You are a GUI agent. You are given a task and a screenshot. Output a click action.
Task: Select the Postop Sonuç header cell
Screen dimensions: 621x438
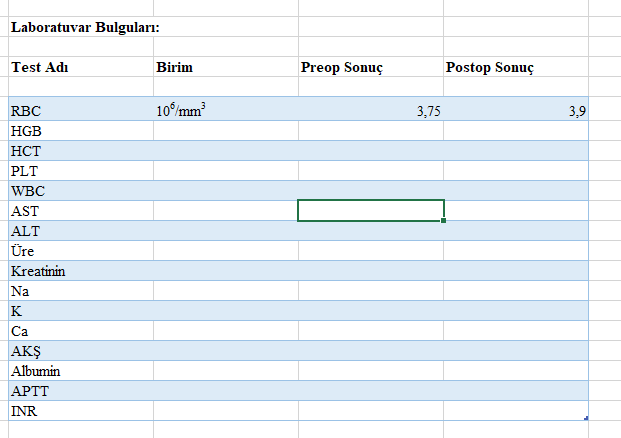516,67
